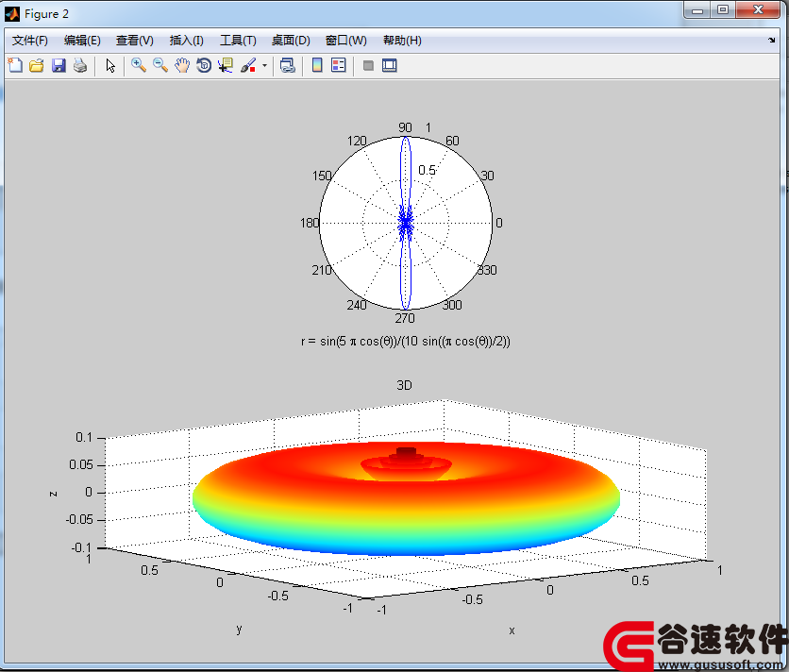Click the polar plot formula label
The height and width of the screenshot is (672, 789).
click(x=406, y=342)
